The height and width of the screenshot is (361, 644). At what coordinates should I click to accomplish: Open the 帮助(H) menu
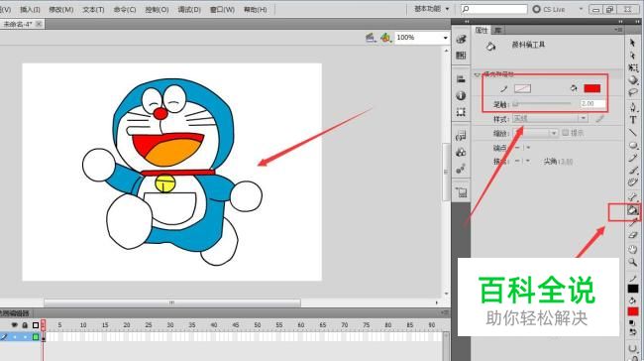point(255,9)
